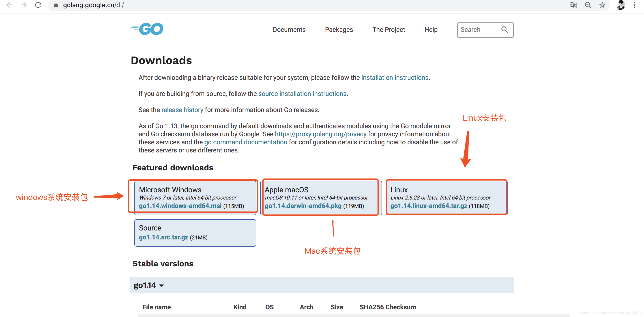Click the Linux card title
This screenshot has height=317, width=644.
[x=399, y=190]
